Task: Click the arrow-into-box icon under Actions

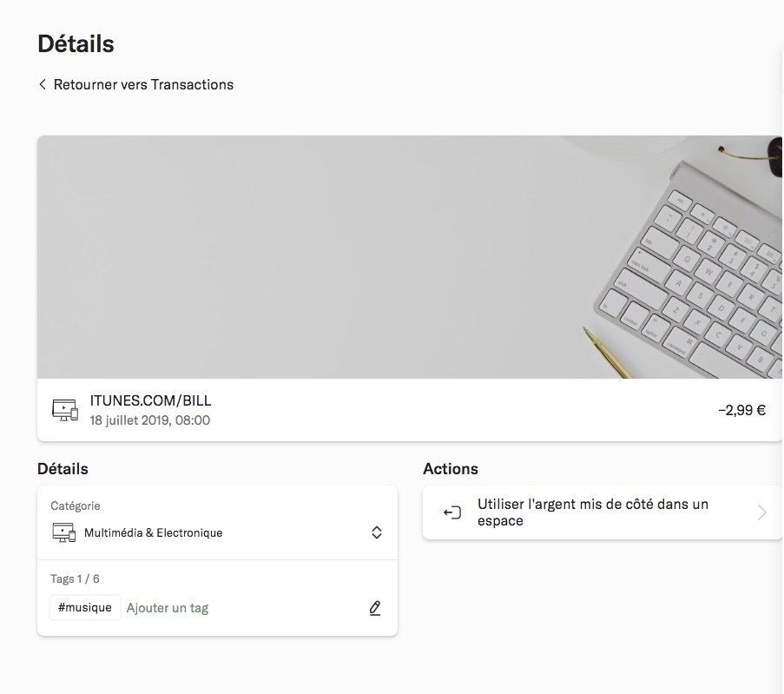Action: pos(451,512)
